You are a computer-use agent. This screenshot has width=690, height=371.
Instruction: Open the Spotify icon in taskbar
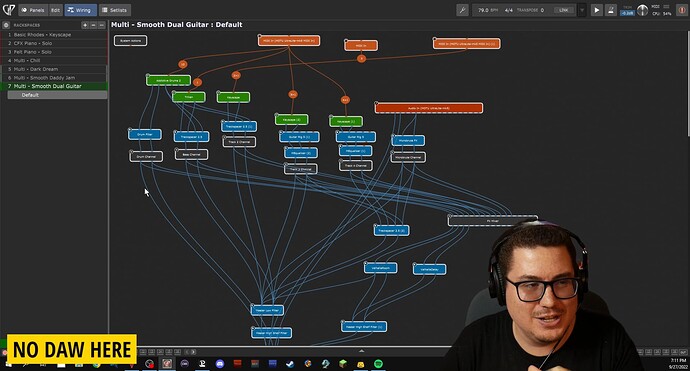(378, 364)
